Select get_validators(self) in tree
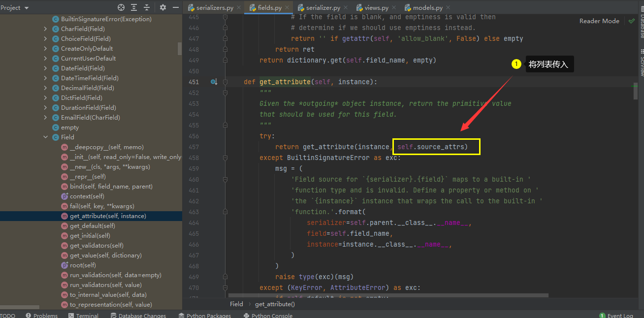The height and width of the screenshot is (318, 644). (x=91, y=246)
